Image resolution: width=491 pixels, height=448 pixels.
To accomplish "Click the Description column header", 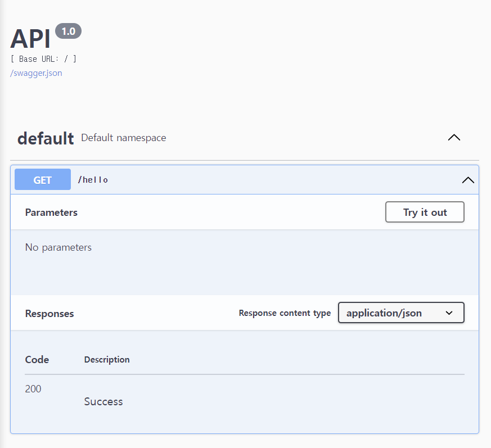I will pos(107,359).
